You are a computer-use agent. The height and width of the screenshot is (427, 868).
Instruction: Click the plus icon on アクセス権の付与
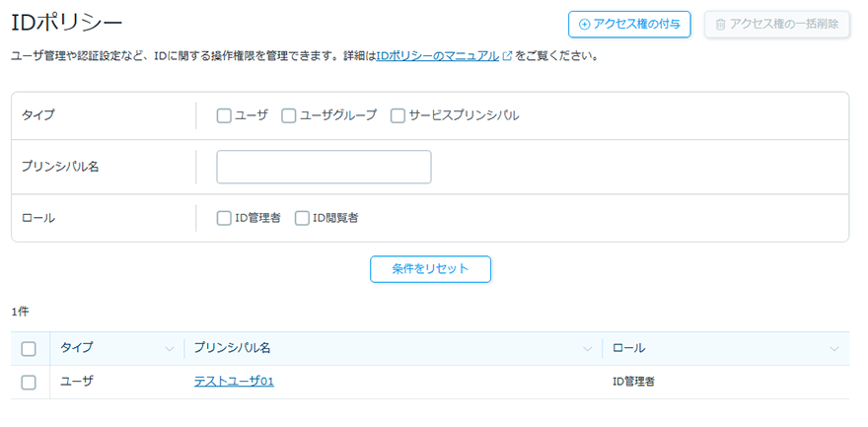tap(584, 25)
